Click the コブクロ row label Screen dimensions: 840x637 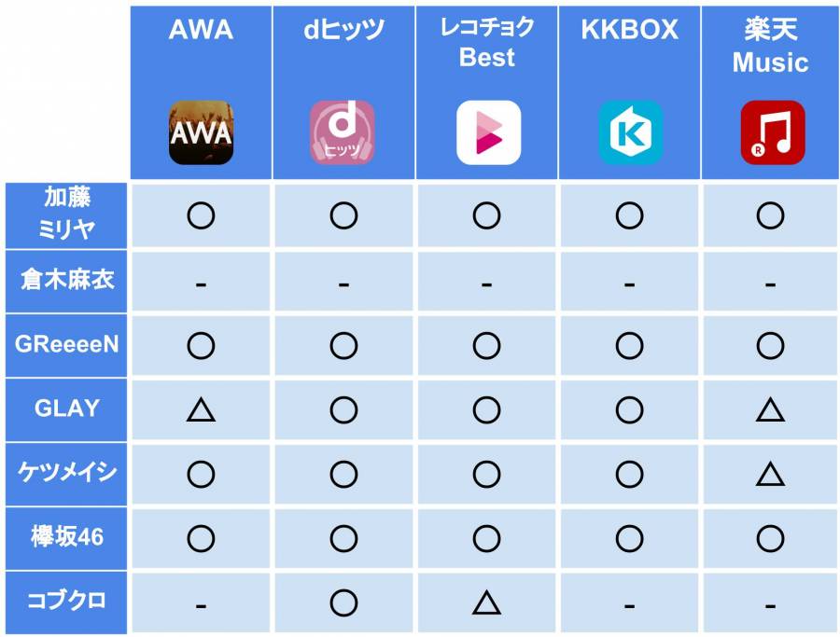(x=66, y=601)
